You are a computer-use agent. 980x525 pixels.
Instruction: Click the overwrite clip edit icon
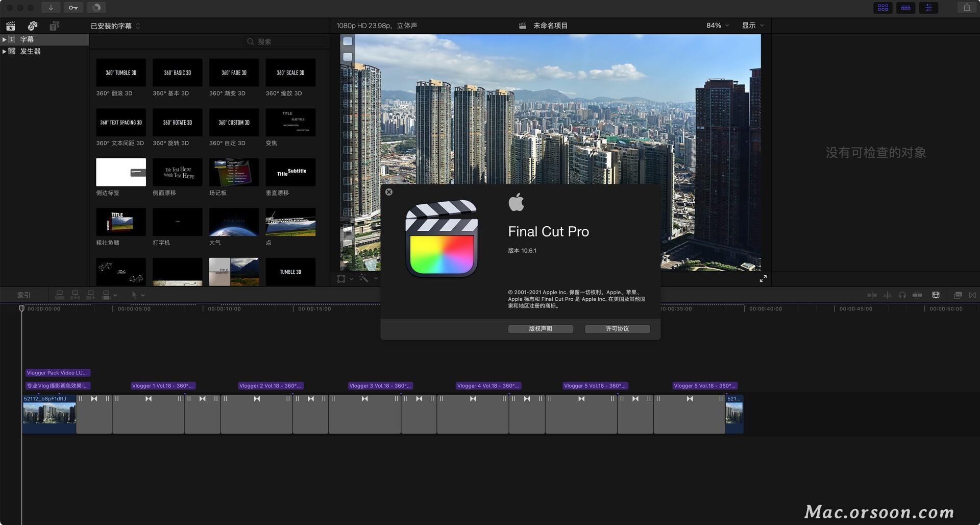point(106,295)
